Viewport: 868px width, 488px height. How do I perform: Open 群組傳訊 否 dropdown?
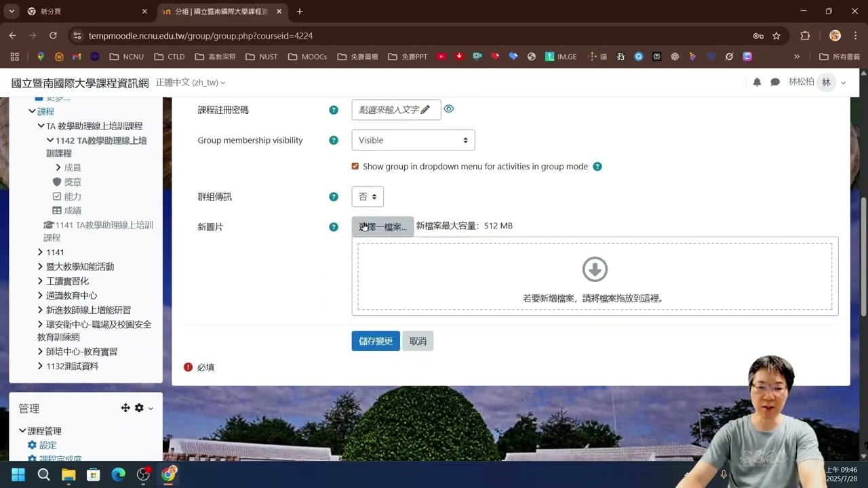(368, 197)
